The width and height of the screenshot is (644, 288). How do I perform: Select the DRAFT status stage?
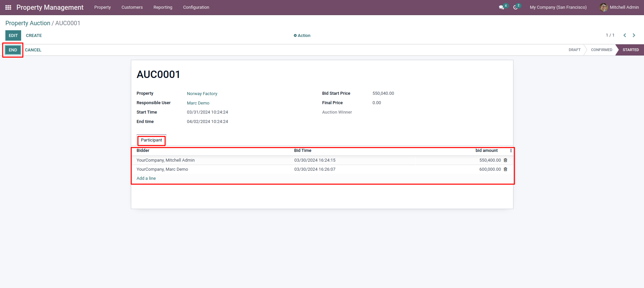pos(575,50)
